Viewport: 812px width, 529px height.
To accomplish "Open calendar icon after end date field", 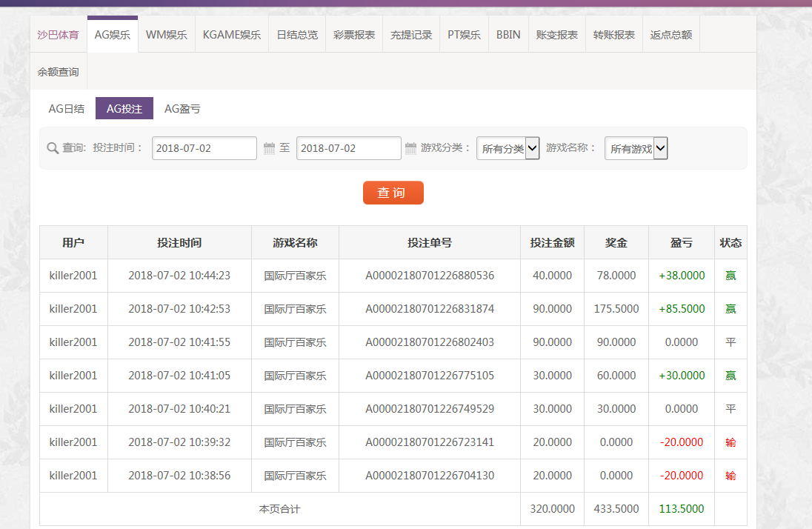I will [410, 149].
